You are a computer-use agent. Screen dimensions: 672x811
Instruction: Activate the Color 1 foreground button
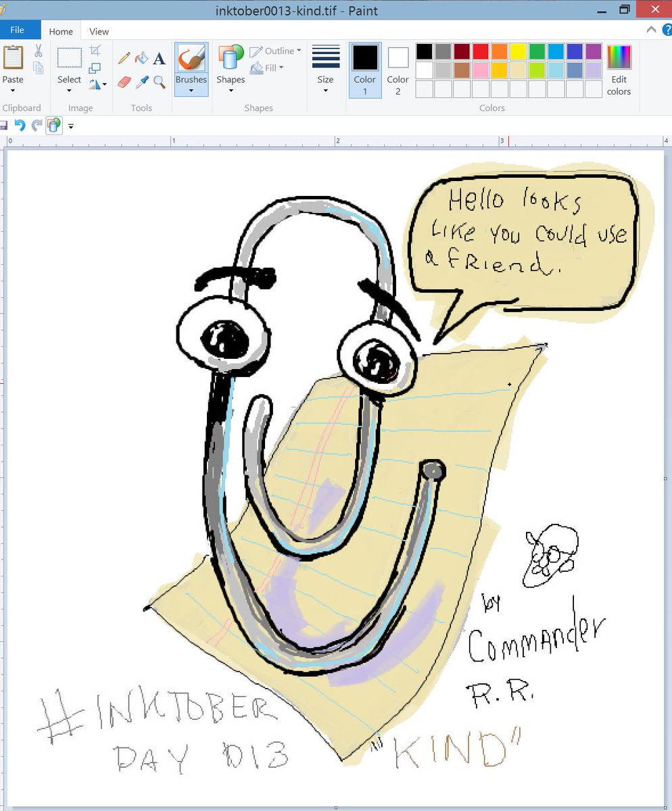365,70
